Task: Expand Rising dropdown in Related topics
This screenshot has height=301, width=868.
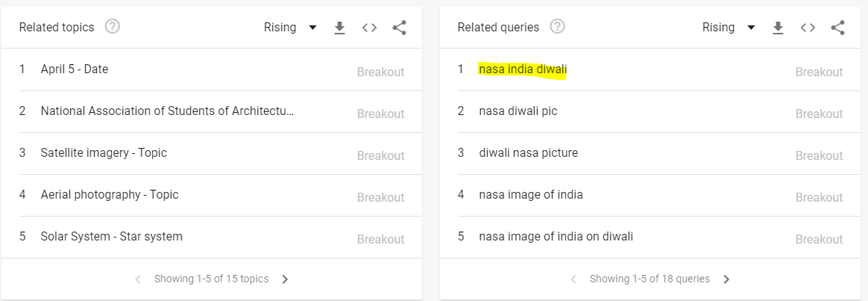Action: [290, 28]
